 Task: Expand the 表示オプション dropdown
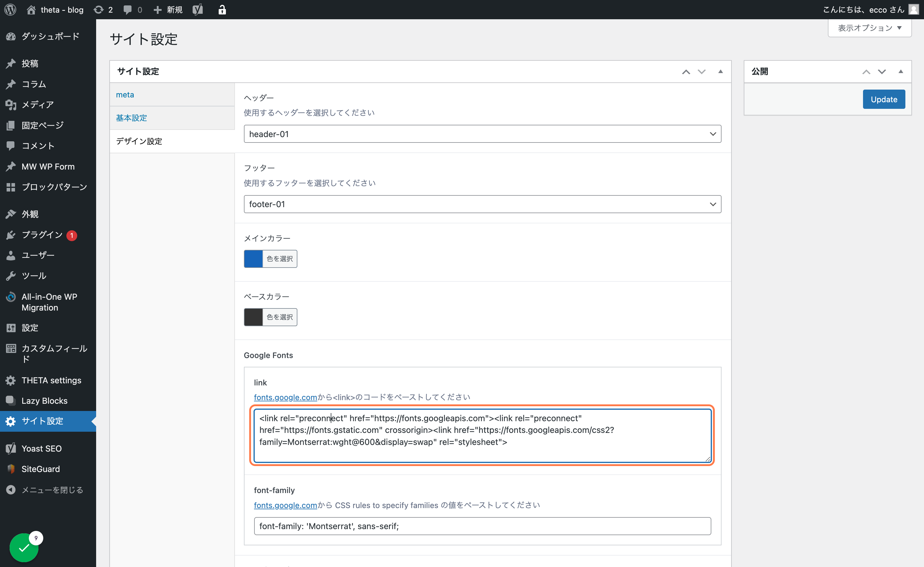click(869, 28)
